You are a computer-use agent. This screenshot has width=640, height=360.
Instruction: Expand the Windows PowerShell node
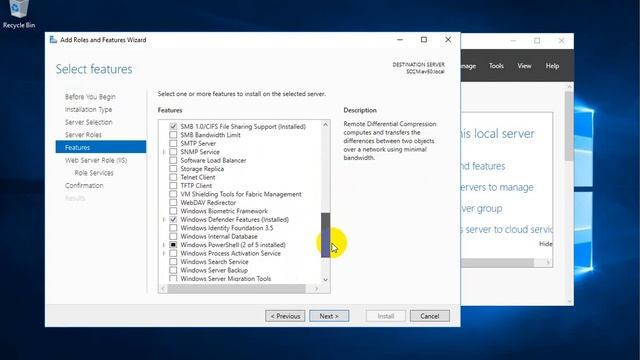tap(164, 245)
